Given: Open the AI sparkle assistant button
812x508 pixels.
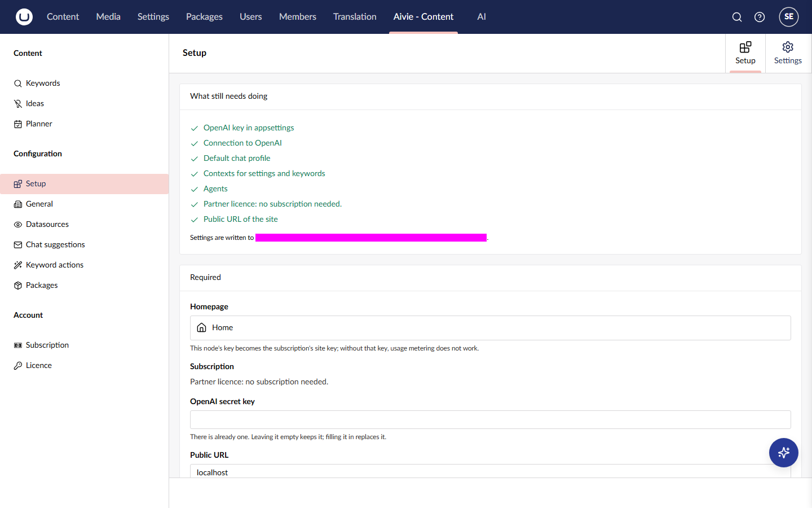Looking at the screenshot, I should click(x=784, y=453).
